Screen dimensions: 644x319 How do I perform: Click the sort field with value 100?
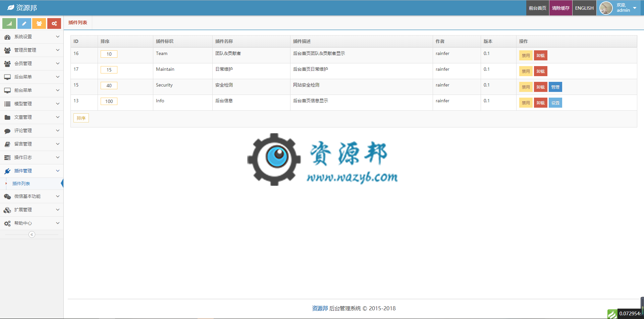(x=109, y=101)
